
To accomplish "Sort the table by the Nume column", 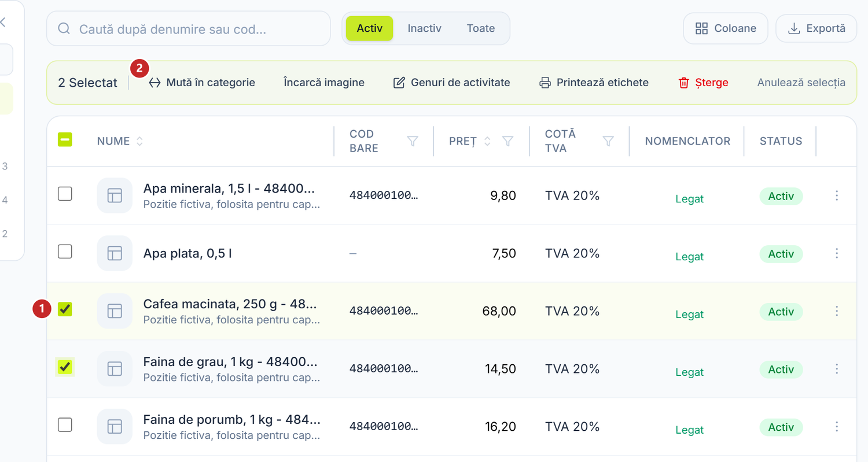I will coord(139,141).
